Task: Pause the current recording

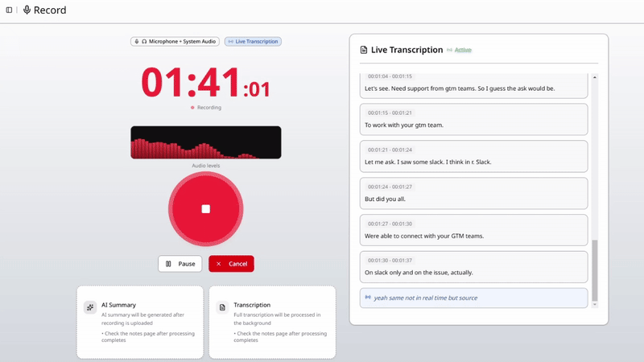Action: pyautogui.click(x=180, y=264)
